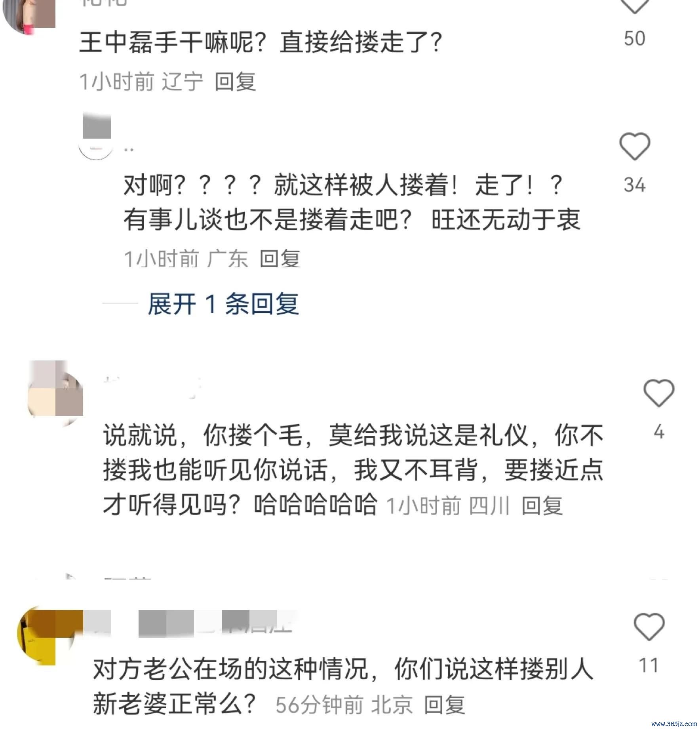Image resolution: width=700 pixels, height=730 pixels.
Task: Reply to the 广东 comment
Action: [x=280, y=259]
